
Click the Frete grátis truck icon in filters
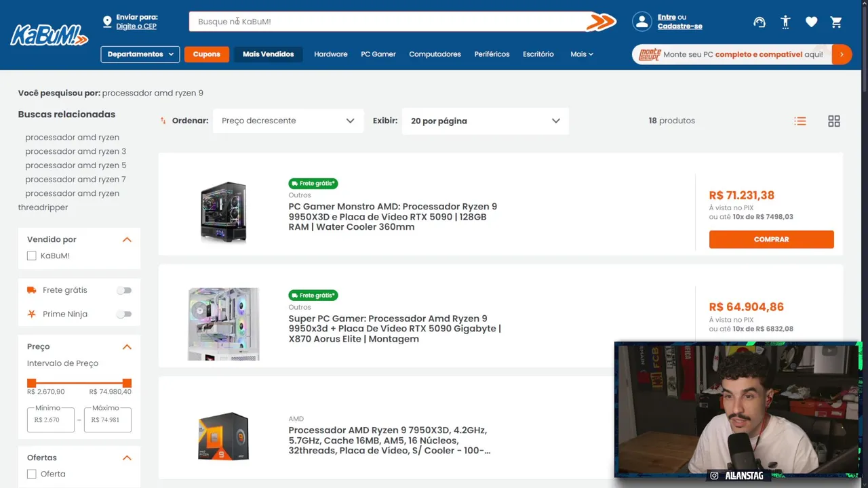31,290
